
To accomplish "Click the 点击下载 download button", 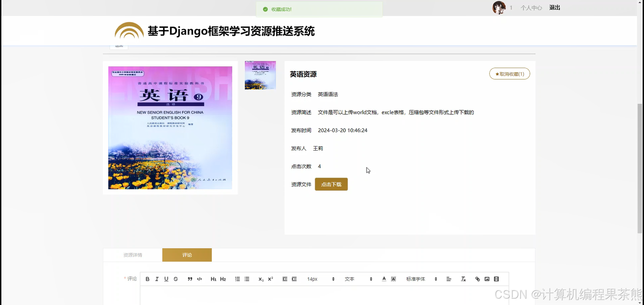I will pyautogui.click(x=331, y=184).
